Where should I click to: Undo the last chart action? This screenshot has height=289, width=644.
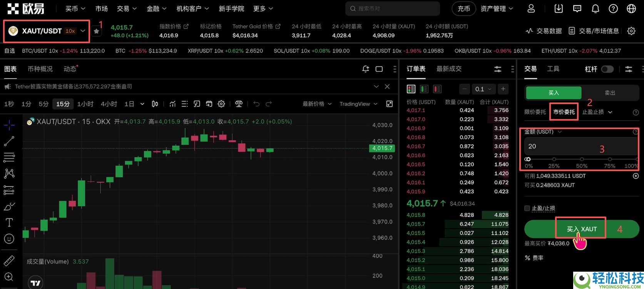point(256,104)
